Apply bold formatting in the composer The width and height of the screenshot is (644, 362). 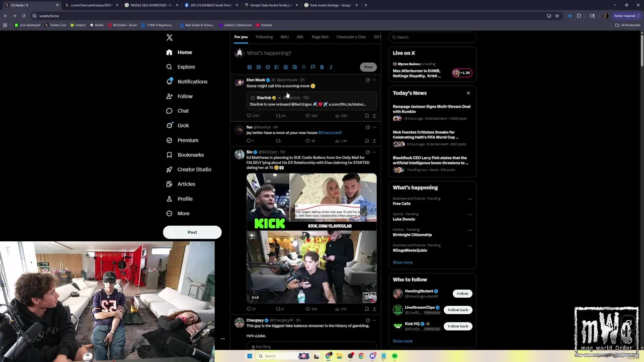322,67
